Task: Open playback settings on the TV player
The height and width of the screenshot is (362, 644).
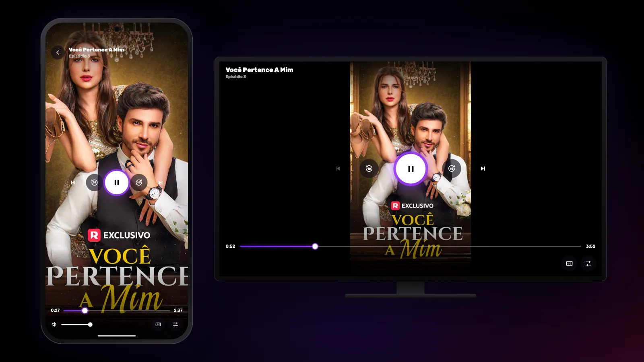Action: (x=588, y=263)
